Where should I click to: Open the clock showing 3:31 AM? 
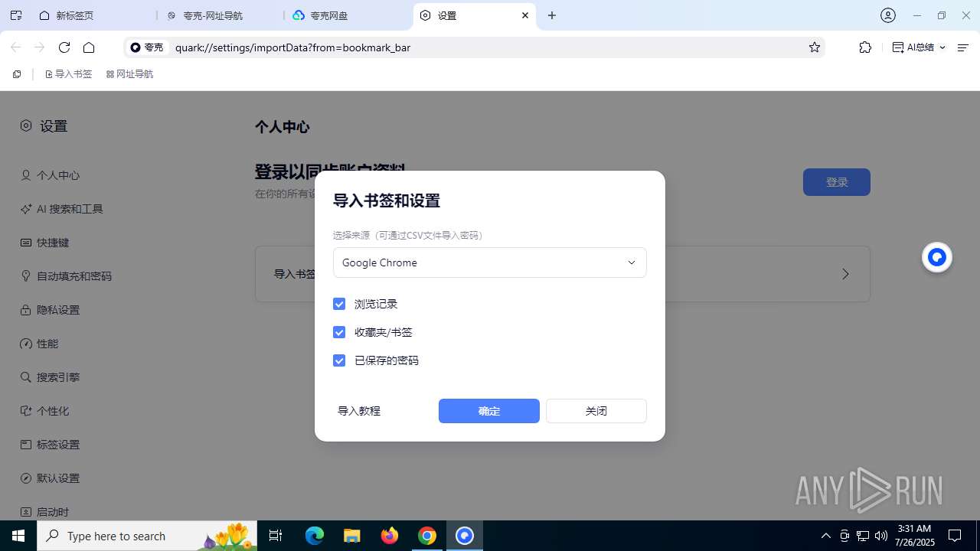pyautogui.click(x=915, y=536)
